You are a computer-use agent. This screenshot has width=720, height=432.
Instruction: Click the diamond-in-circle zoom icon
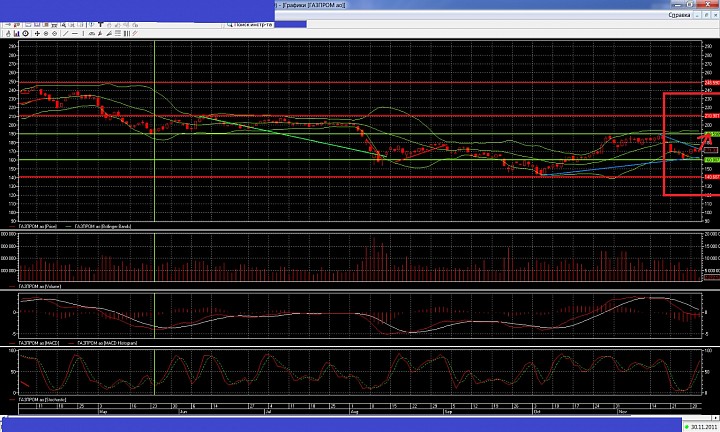pos(55,34)
